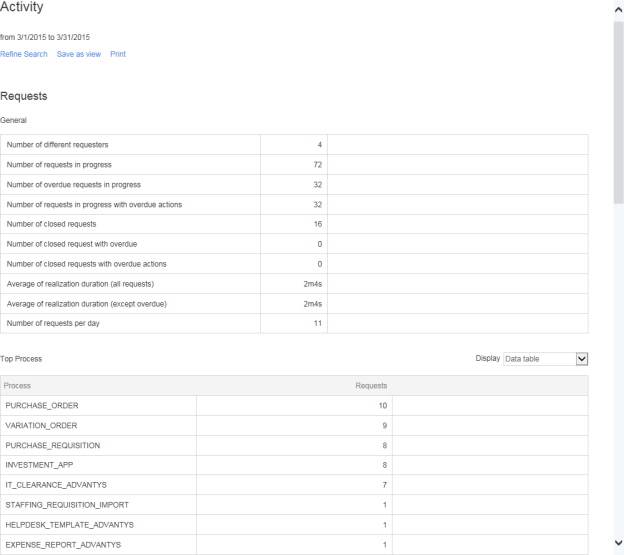Click the scrollbar up arrow
The height and width of the screenshot is (555, 624).
[617, 8]
